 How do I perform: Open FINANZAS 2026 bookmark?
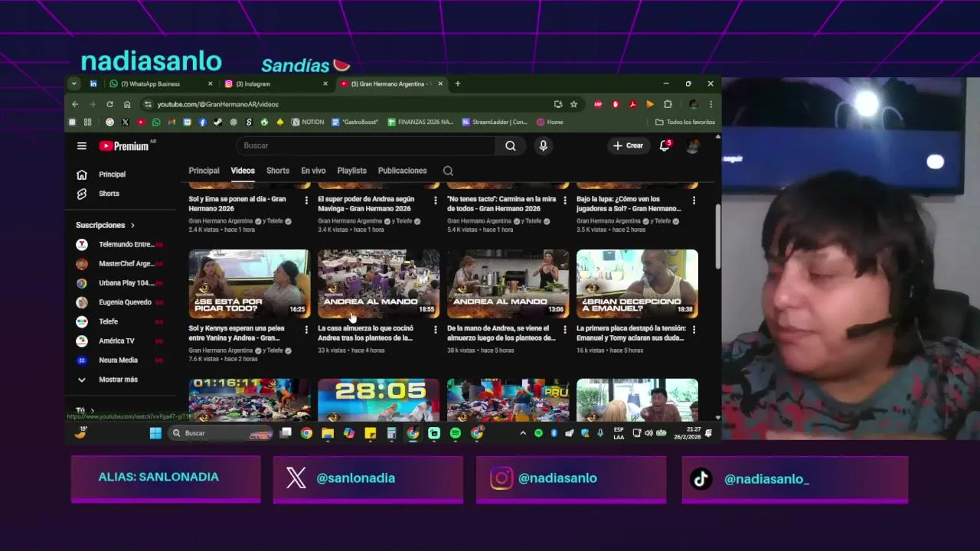(420, 122)
